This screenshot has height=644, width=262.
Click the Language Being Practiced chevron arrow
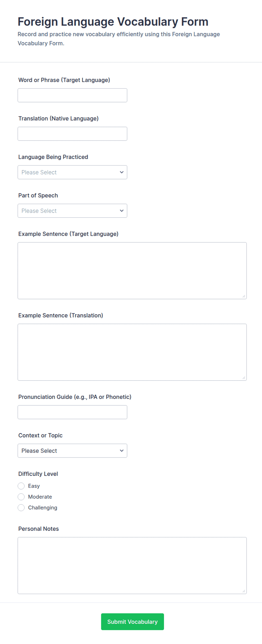click(122, 172)
